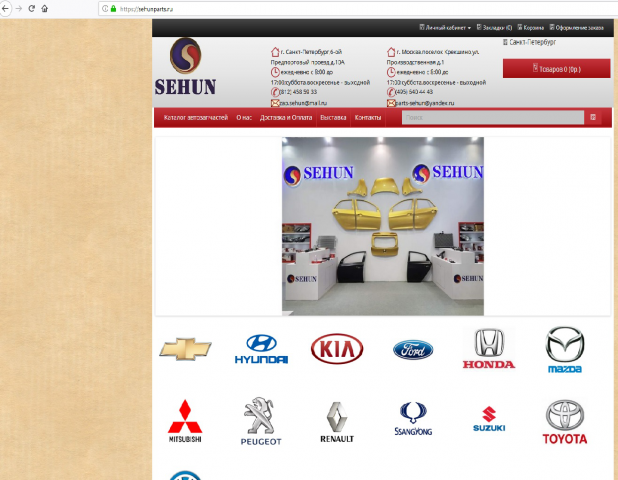This screenshot has height=480, width=618.
Task: Click Moscow address house icon
Action: click(x=391, y=52)
